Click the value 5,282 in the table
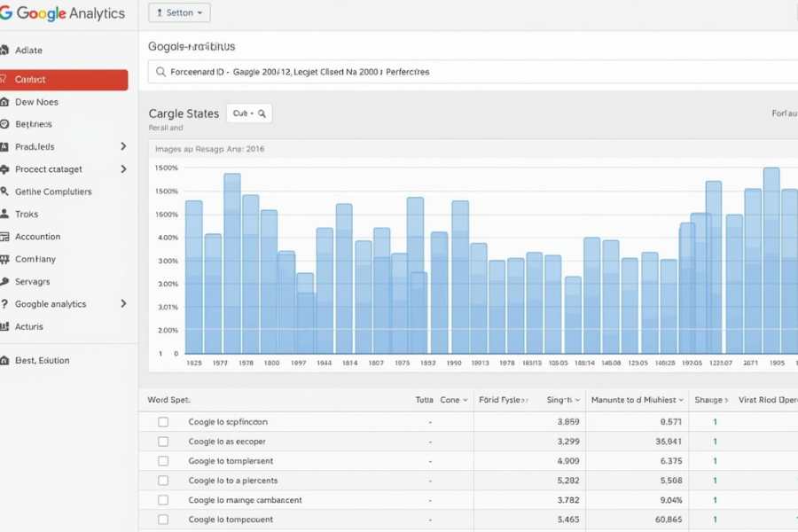 point(568,480)
